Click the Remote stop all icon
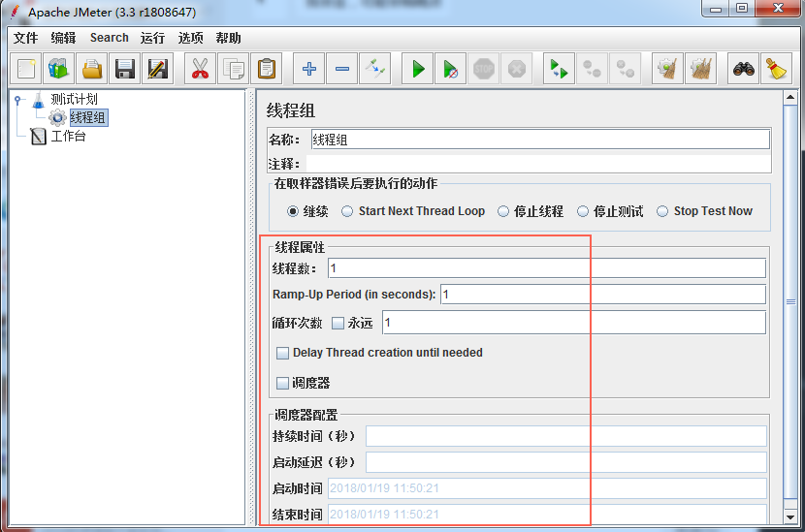The height and width of the screenshot is (532, 805). pyautogui.click(x=592, y=69)
